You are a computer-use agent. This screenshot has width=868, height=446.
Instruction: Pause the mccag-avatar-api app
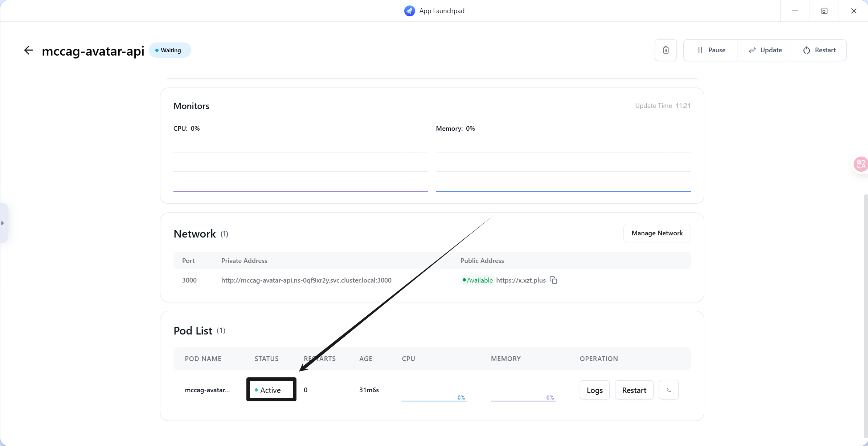[x=711, y=50]
